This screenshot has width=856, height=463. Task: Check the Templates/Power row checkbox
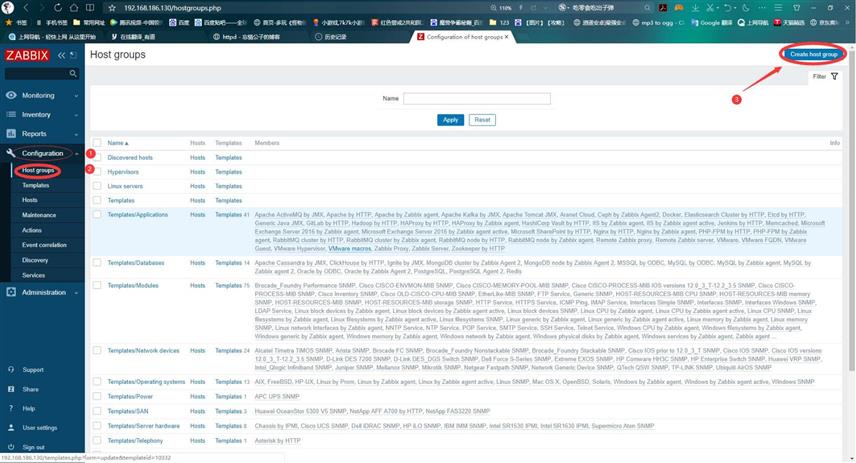[97, 396]
